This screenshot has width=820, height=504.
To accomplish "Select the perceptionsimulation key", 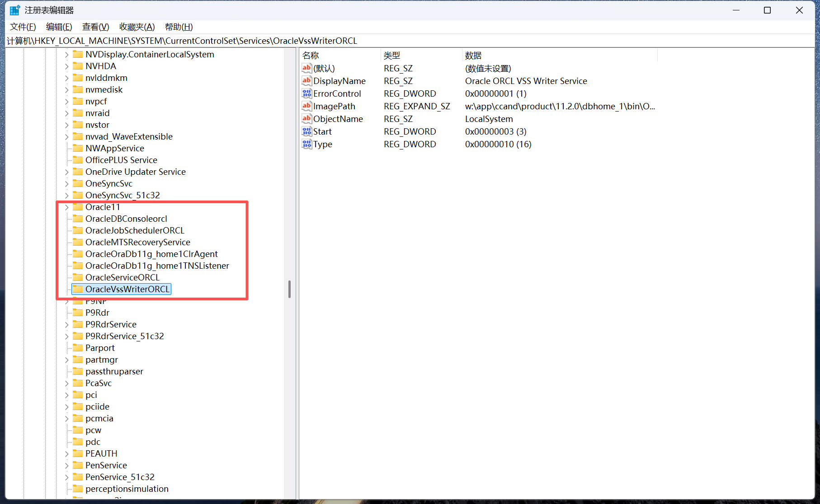I will pyautogui.click(x=127, y=489).
